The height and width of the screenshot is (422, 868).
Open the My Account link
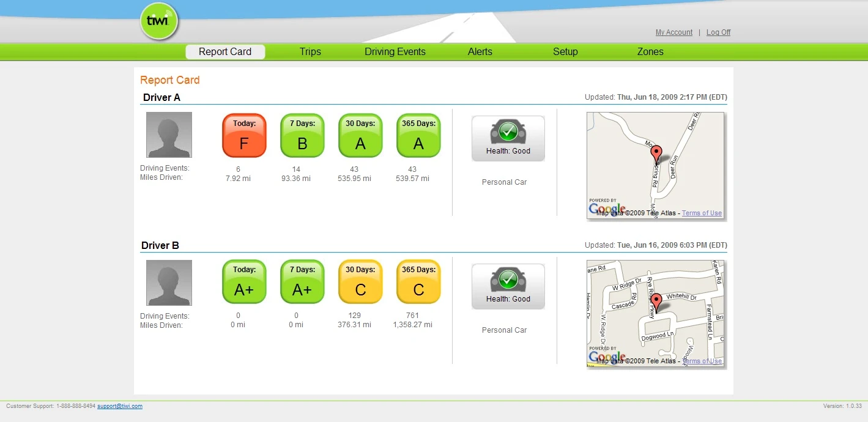[674, 32]
